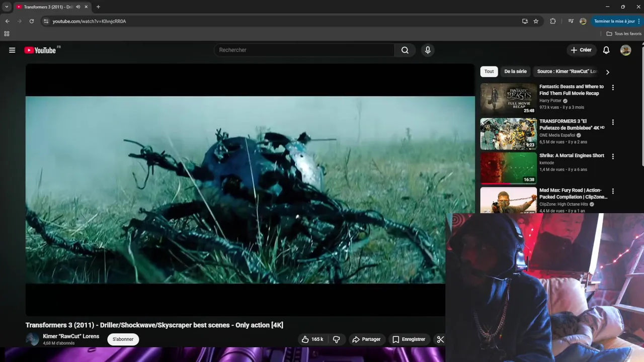
Task: Open the Chrome extensions puzzle icon
Action: [553, 21]
